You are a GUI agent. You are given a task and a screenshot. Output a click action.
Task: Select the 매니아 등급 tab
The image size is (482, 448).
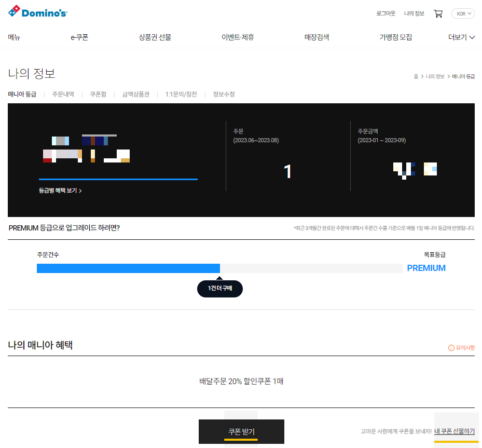tap(22, 94)
